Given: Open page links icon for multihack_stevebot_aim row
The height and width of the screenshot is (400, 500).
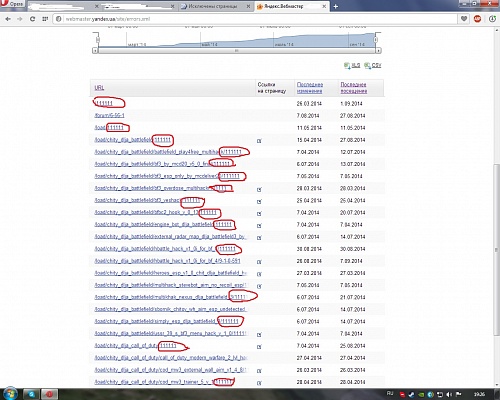Looking at the screenshot, I should click(259, 286).
